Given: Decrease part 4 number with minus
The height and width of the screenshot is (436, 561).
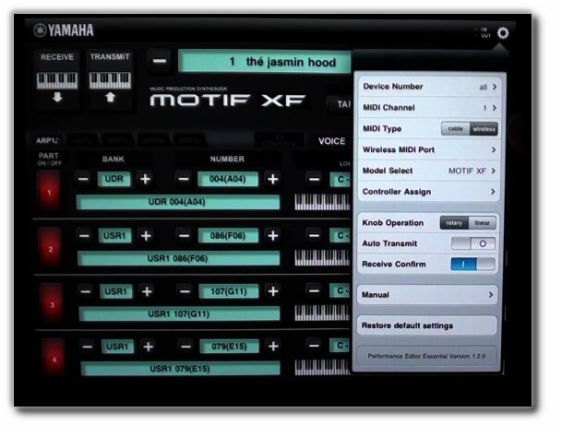Looking at the screenshot, I should (186, 346).
